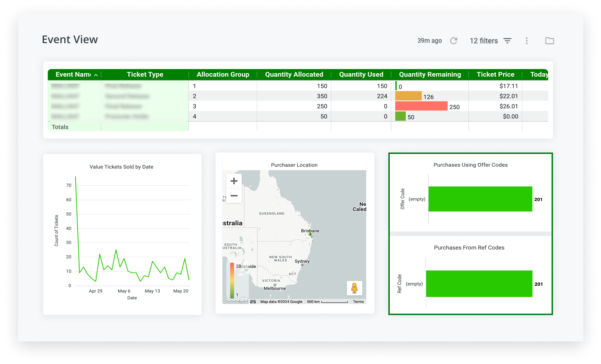Click the 12 filters label
Viewport: 601px width, 364px height.
pos(484,41)
